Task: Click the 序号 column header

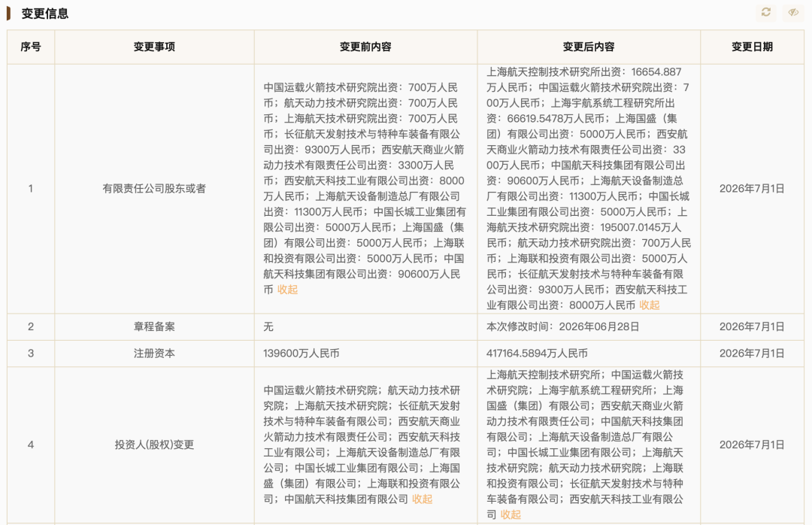Action: [31, 47]
